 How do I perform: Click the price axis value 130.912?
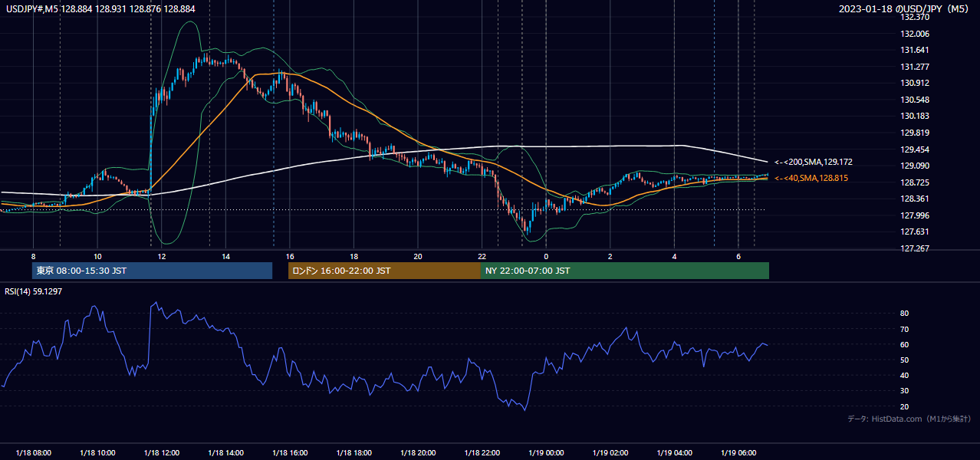[916, 83]
